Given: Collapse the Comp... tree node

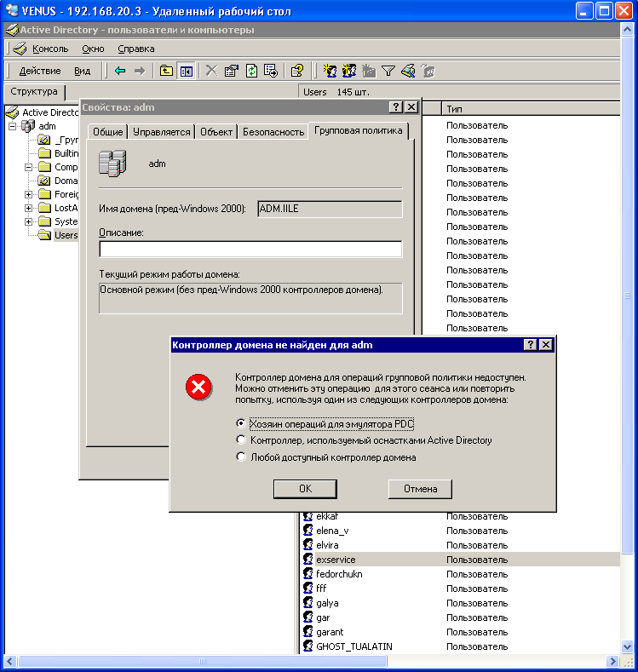Looking at the screenshot, I should point(28,167).
